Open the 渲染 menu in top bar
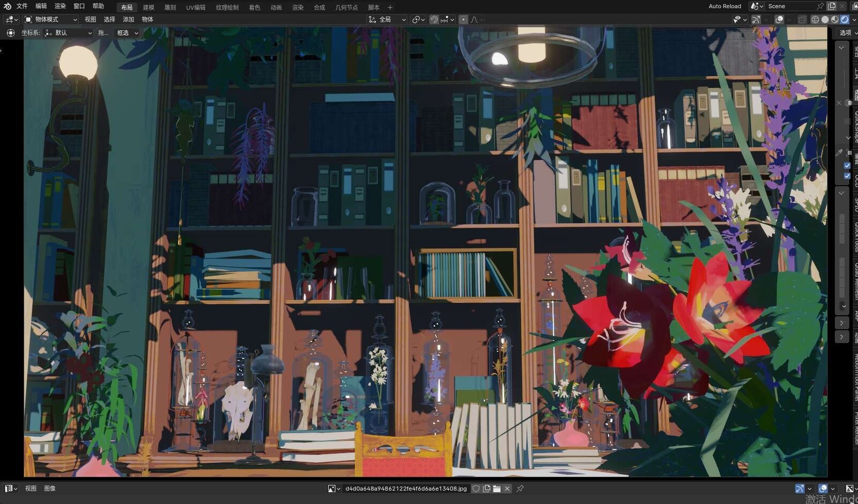This screenshot has width=858, height=504. click(60, 6)
